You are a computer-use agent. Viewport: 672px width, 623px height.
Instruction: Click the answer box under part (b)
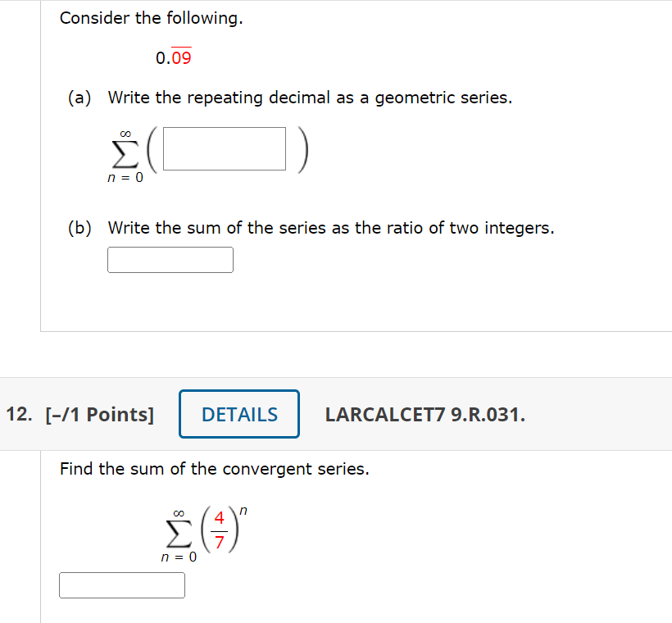(170, 259)
